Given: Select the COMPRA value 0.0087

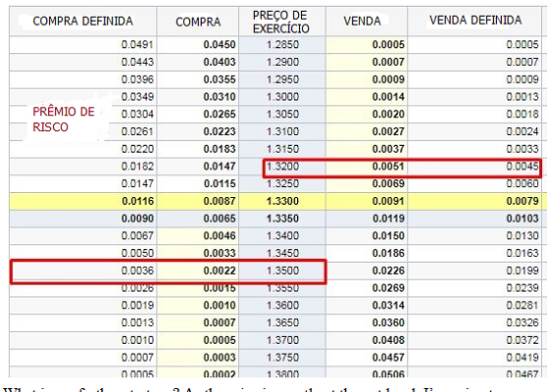Looking at the screenshot, I should (220, 201).
